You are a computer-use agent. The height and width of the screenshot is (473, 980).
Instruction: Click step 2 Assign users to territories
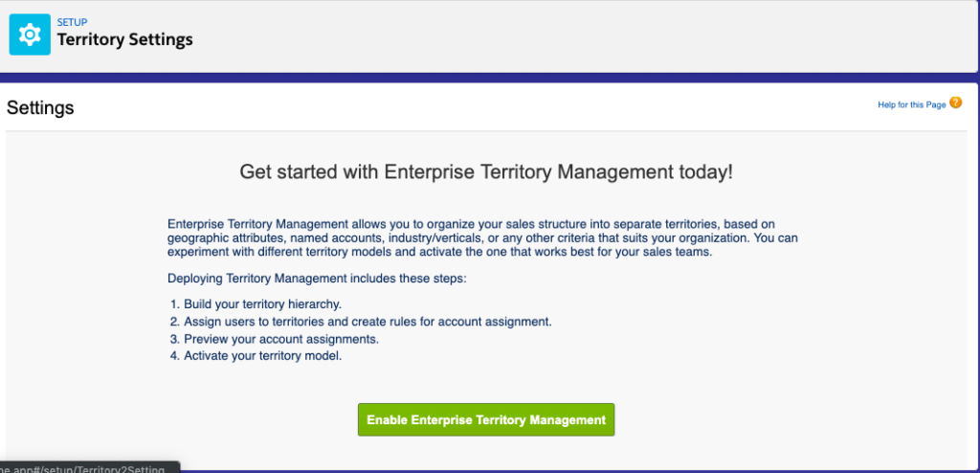pos(361,323)
